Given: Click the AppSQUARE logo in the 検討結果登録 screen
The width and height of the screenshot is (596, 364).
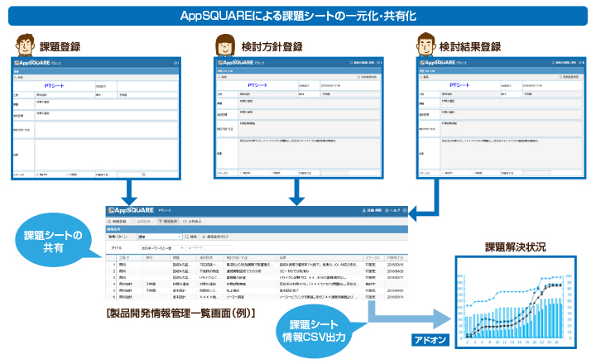Looking at the screenshot, I should [438, 62].
